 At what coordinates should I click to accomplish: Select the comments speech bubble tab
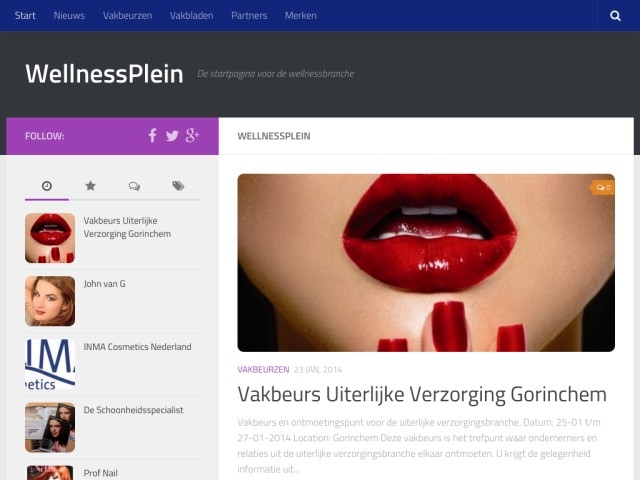(x=134, y=186)
